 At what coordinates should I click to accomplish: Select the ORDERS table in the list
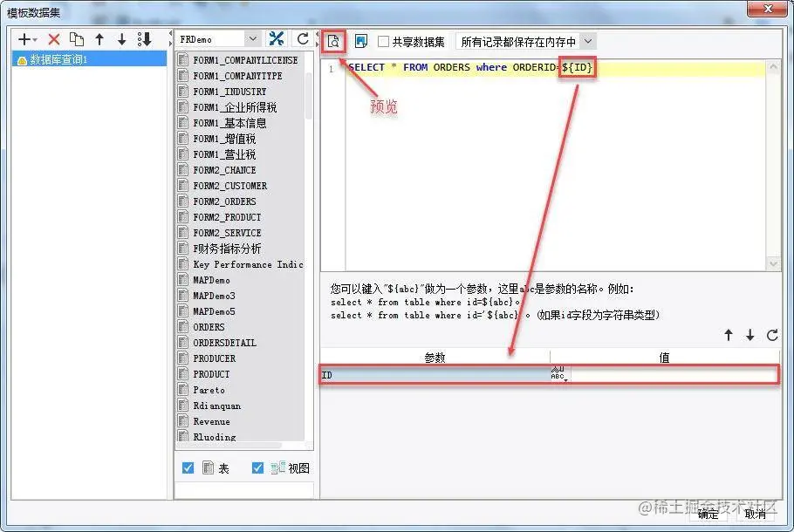208,327
